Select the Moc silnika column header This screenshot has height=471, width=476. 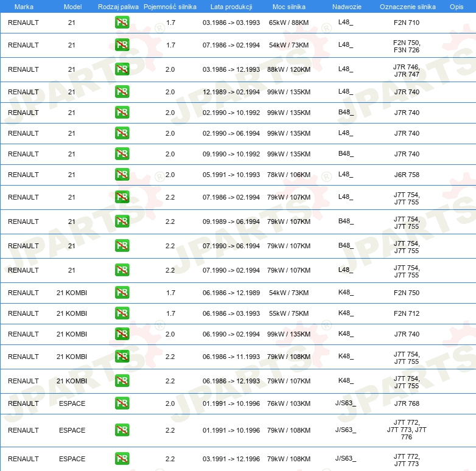(289, 7)
